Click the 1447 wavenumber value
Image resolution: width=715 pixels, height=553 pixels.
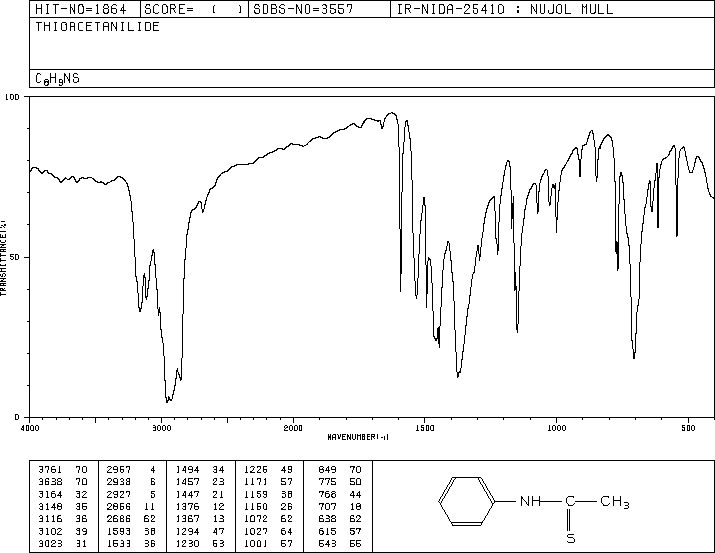click(187, 494)
